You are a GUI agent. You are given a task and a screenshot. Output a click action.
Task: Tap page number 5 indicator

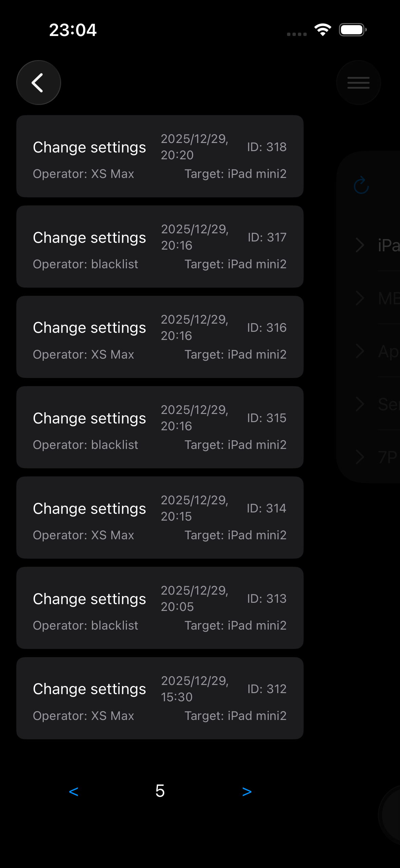pos(160,791)
